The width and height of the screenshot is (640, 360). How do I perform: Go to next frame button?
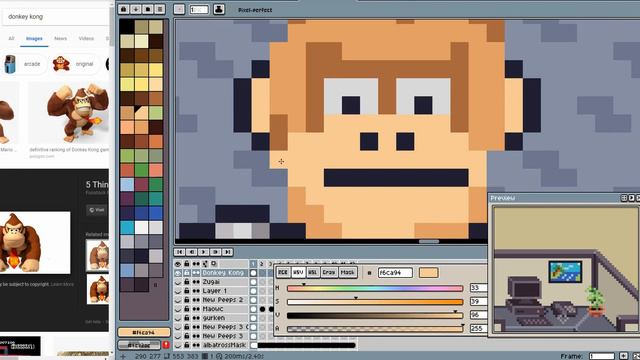click(216, 252)
